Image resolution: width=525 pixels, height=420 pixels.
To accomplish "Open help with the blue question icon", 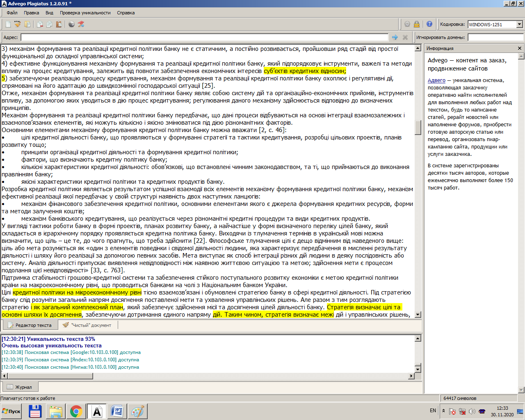I will click(x=429, y=24).
